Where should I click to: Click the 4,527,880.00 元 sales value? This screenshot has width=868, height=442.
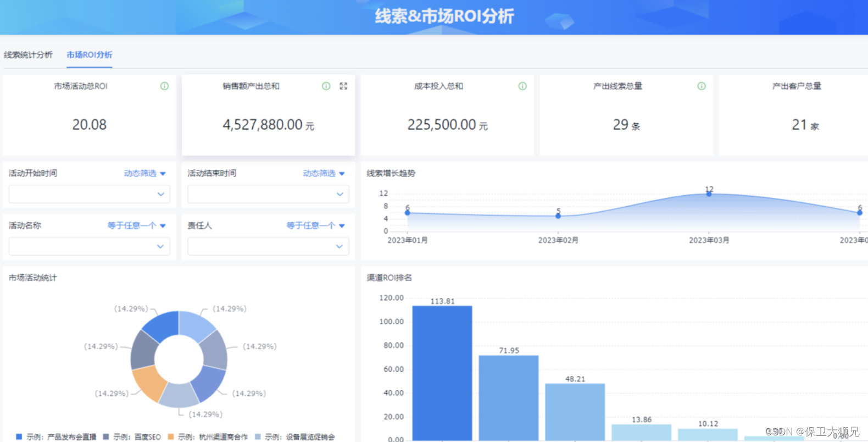coord(268,125)
